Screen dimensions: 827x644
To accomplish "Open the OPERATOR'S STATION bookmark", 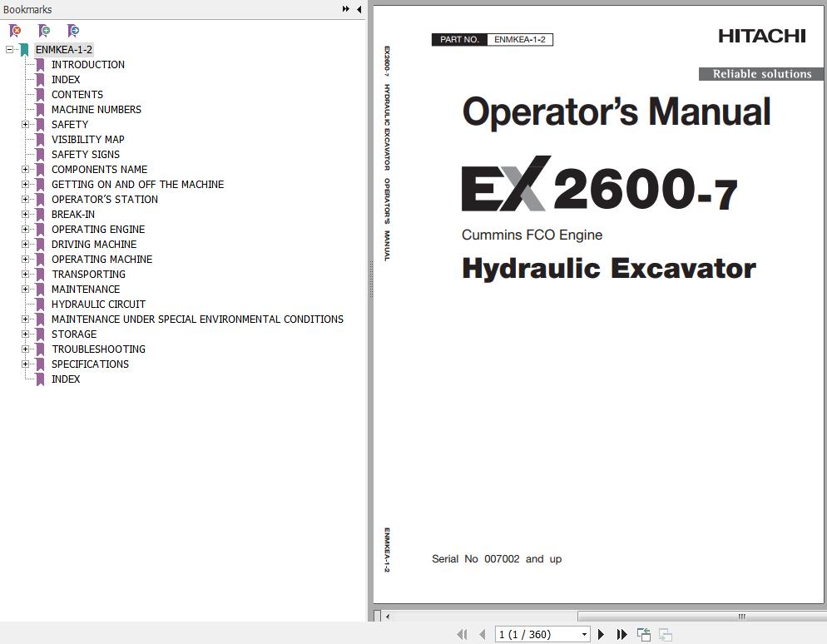I will click(105, 200).
